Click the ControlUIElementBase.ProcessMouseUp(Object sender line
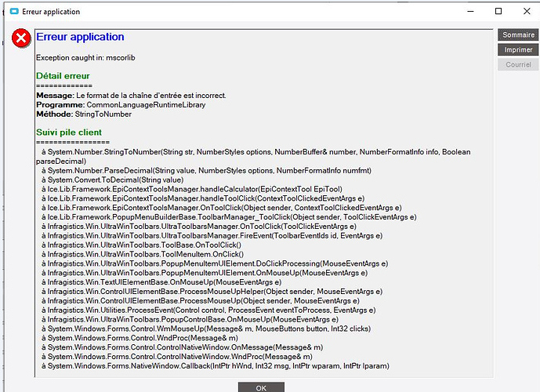Viewport: 540px width, 392px height. (201, 301)
